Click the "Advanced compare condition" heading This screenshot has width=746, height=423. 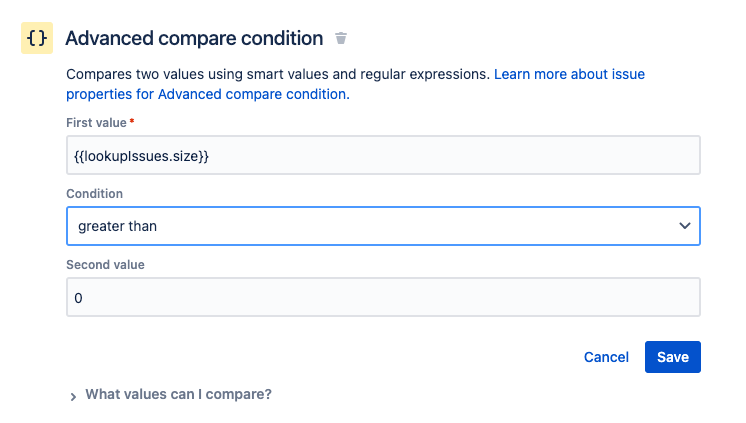point(194,39)
